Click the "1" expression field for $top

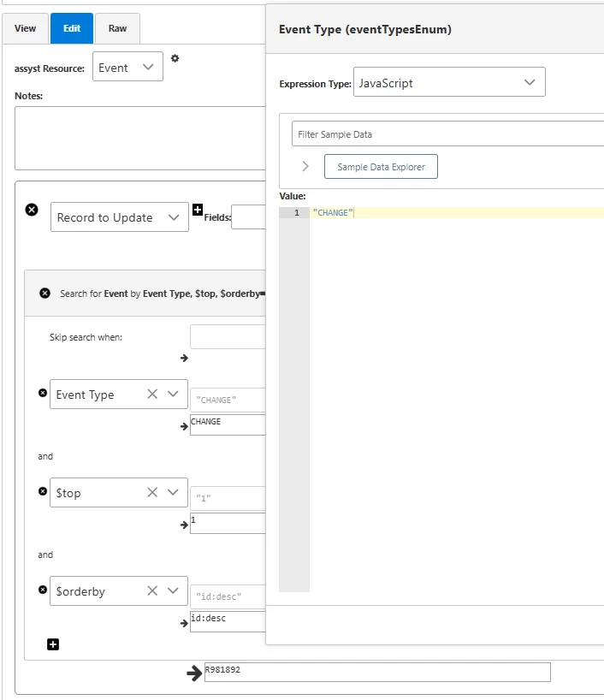228,498
